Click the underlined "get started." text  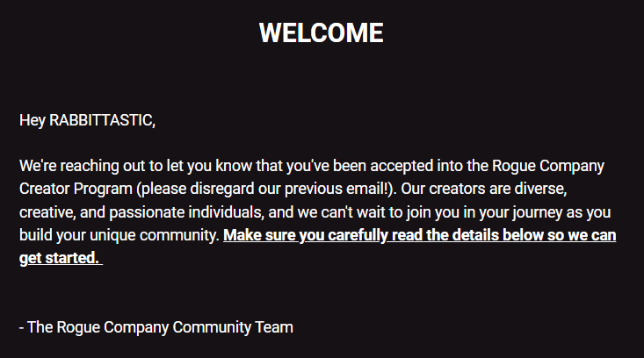coord(60,258)
